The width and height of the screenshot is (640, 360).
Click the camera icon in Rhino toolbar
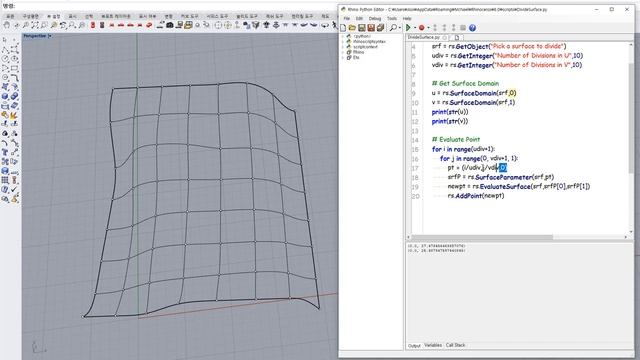170,25
